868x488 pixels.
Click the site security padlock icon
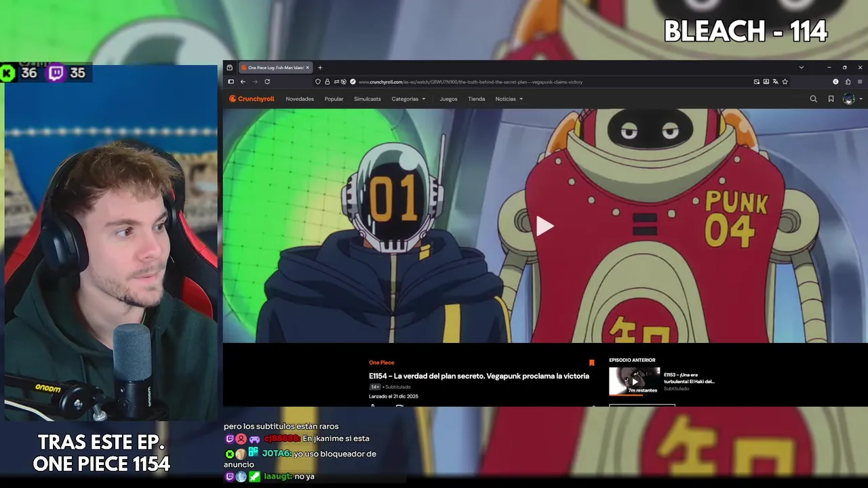[x=327, y=82]
